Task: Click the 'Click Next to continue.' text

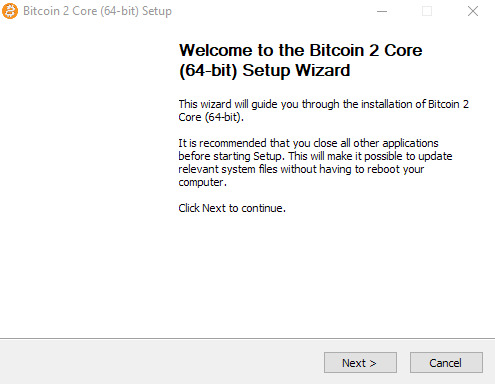Action: [232, 208]
